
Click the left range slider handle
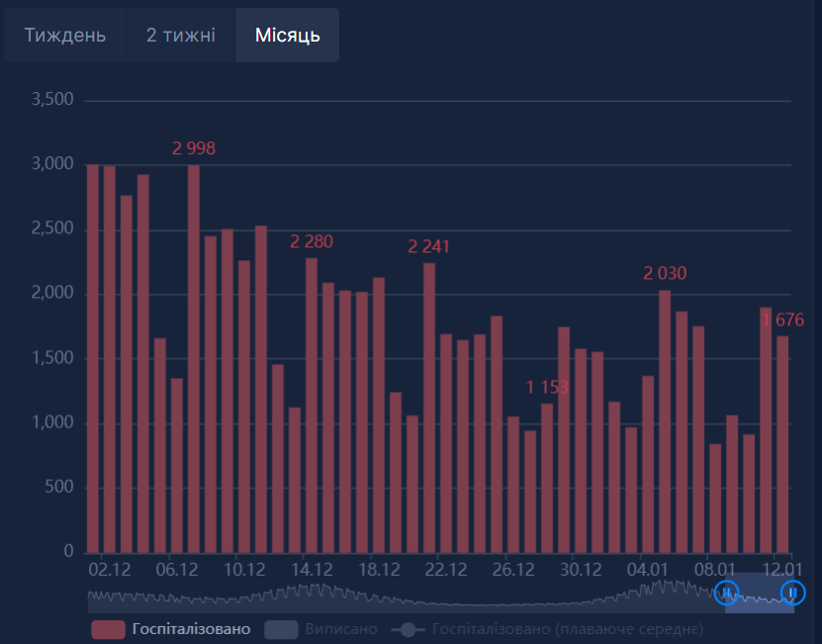(x=726, y=593)
